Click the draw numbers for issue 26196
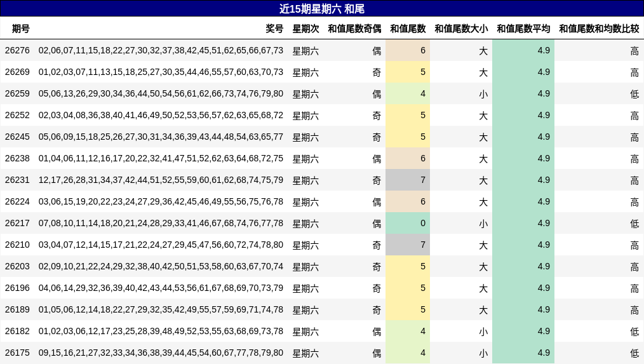Image resolution: width=644 pixels, height=364 pixels. pyautogui.click(x=161, y=288)
